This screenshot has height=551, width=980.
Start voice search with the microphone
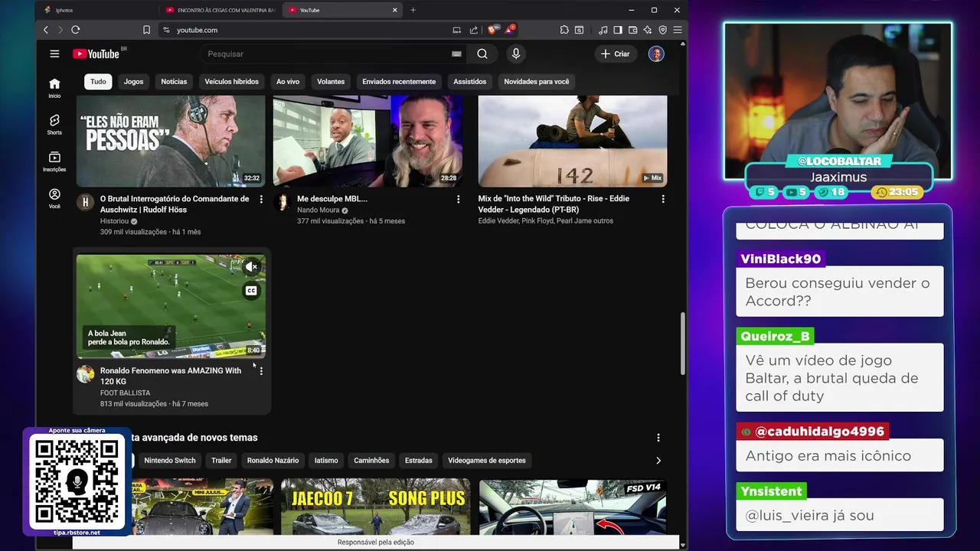516,54
